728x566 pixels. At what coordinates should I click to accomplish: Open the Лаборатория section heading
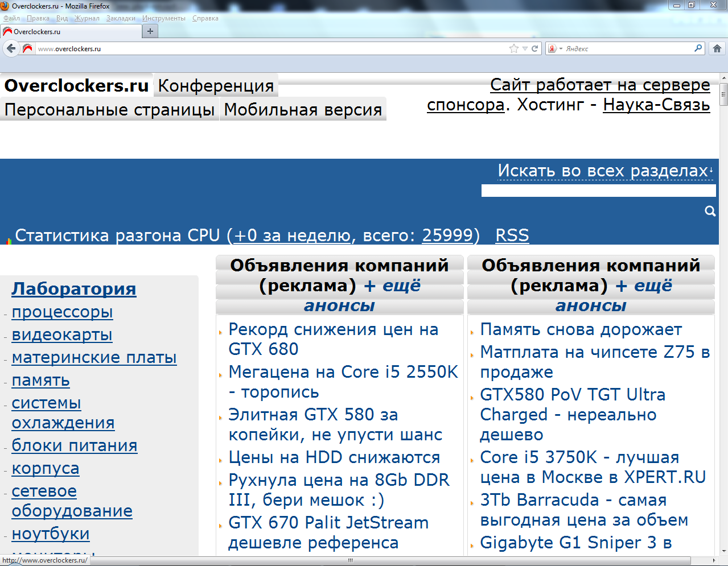point(74,288)
